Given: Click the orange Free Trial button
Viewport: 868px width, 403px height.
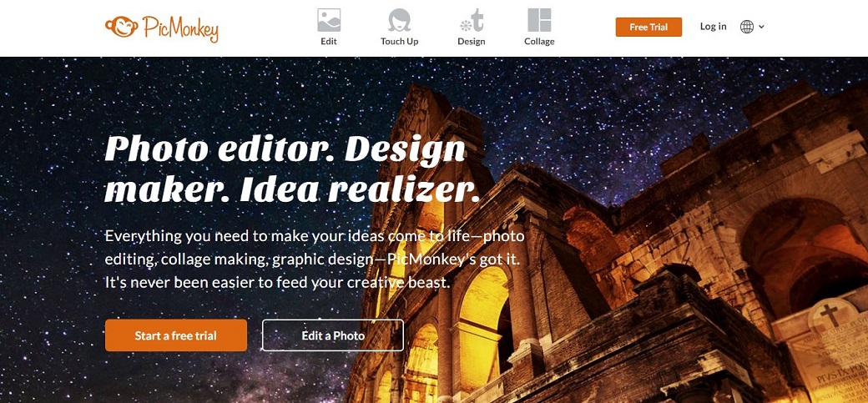Looking at the screenshot, I should [648, 28].
